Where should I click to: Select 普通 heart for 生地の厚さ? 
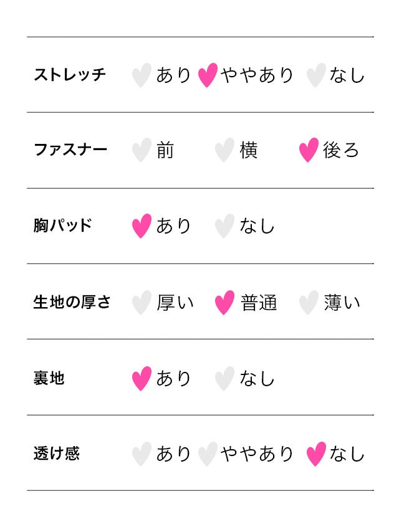pyautogui.click(x=224, y=303)
